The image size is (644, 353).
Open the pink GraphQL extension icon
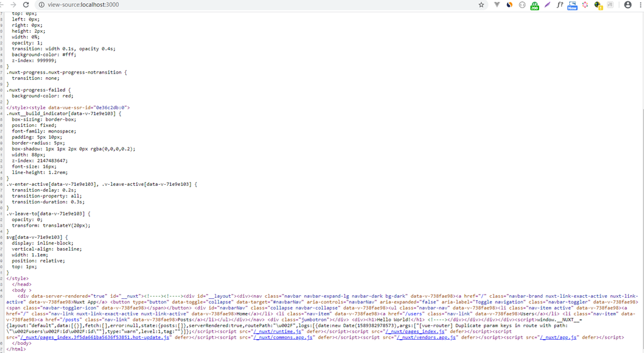[x=585, y=5]
